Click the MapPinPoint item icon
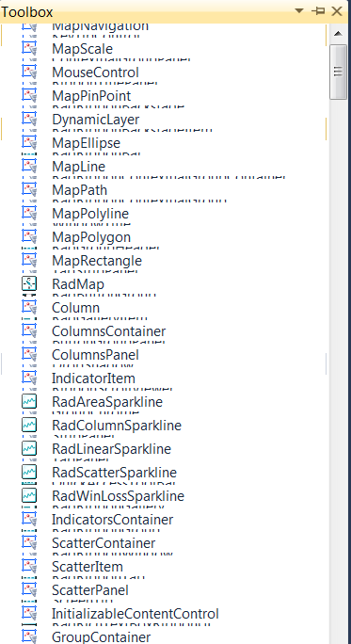351x644 pixels. click(x=29, y=95)
